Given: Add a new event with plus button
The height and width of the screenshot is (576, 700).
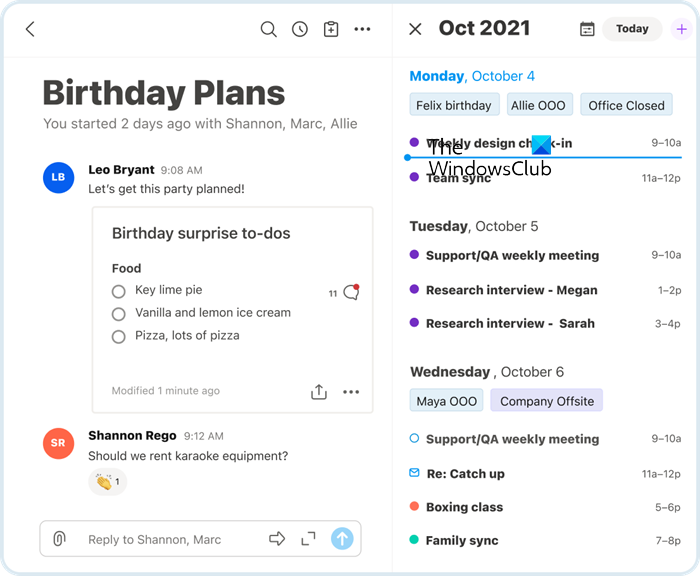Looking at the screenshot, I should coord(682,29).
